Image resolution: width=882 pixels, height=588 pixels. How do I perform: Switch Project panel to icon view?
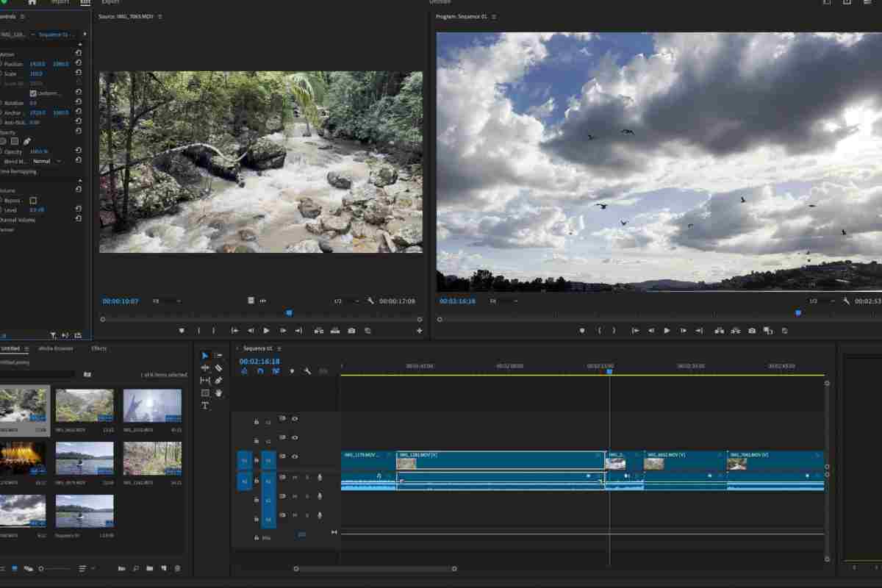click(x=15, y=568)
